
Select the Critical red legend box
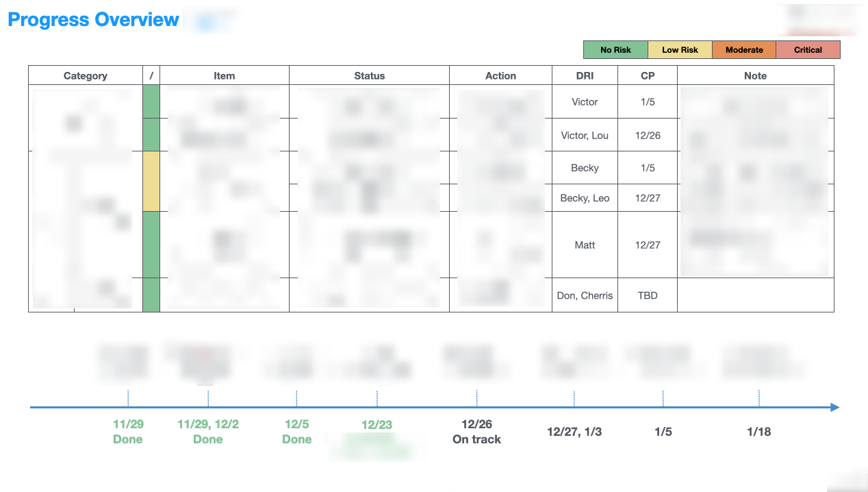coord(808,50)
